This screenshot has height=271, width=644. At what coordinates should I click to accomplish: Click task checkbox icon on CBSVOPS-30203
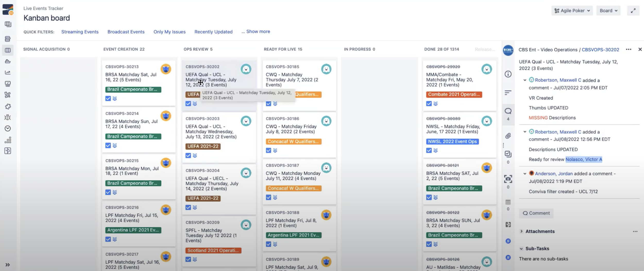coord(188,155)
